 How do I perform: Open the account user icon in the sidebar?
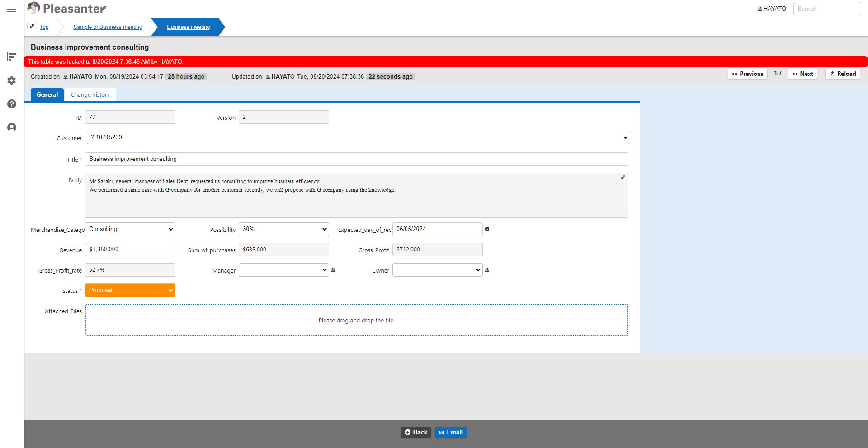click(12, 127)
